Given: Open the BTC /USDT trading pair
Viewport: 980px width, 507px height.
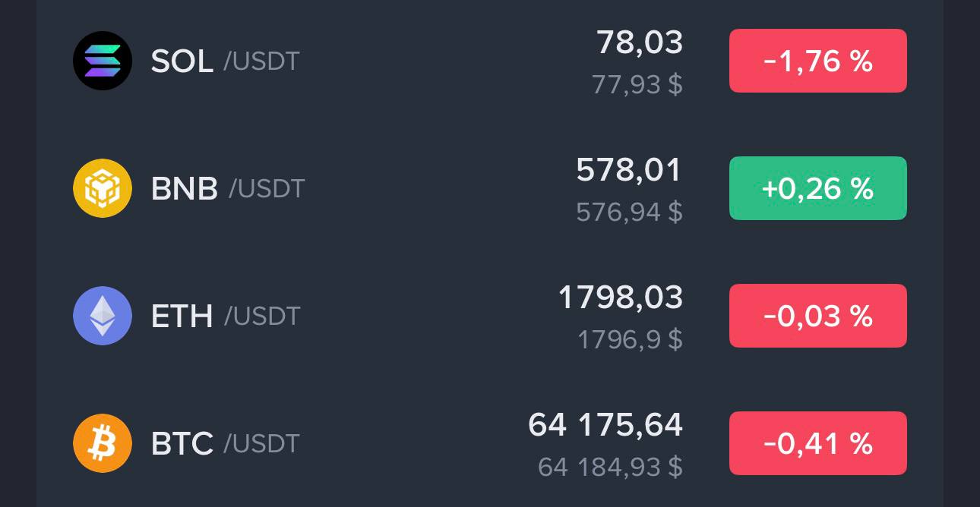Looking at the screenshot, I should click(x=225, y=443).
